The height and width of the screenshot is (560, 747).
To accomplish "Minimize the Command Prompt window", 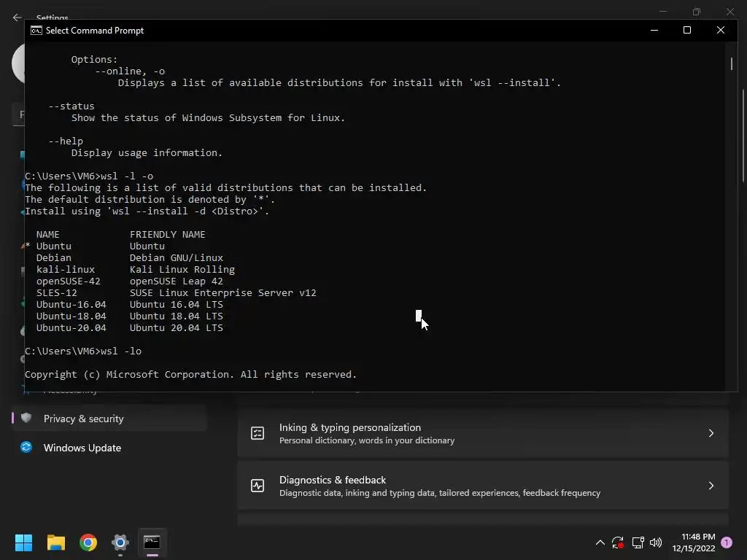I will (654, 30).
